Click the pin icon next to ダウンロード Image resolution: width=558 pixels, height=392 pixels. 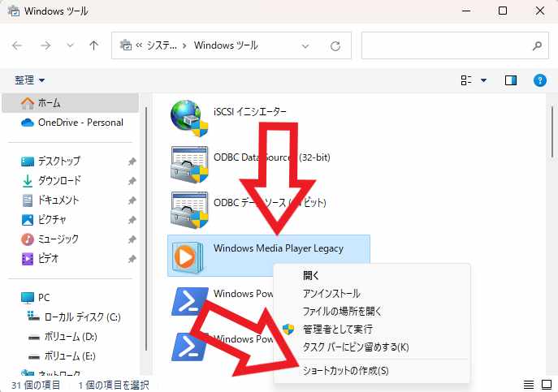coord(132,181)
